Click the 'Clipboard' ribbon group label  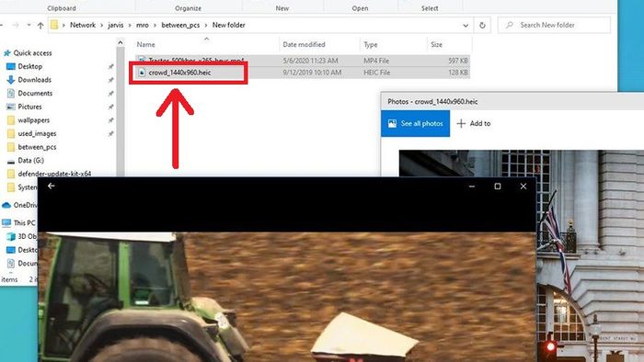coord(62,8)
